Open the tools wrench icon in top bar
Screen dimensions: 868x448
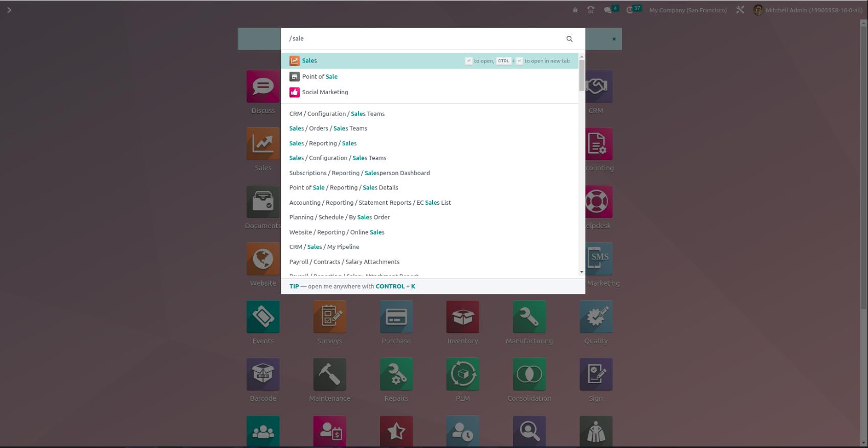(x=740, y=10)
